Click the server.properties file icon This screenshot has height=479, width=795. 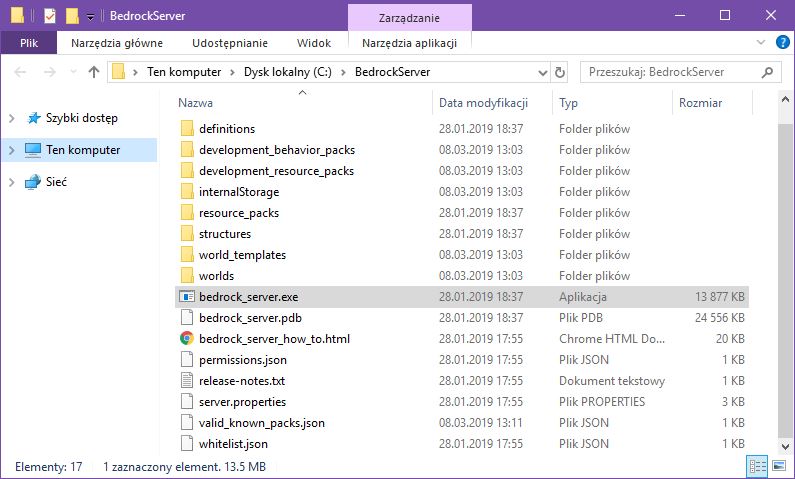coord(187,402)
